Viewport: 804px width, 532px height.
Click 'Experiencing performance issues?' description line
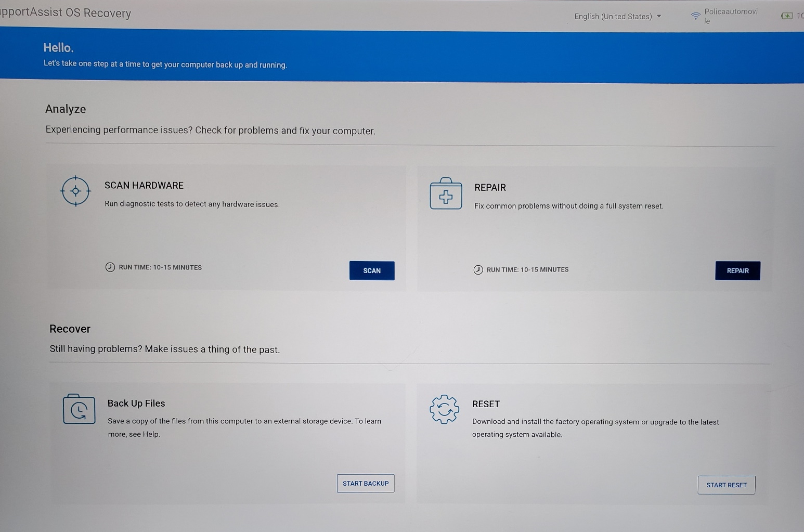click(210, 130)
